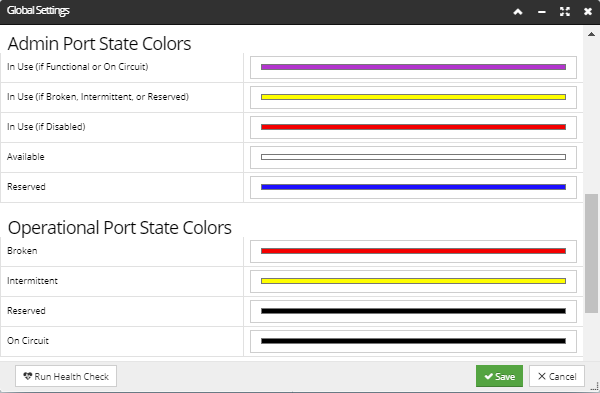Edit the red Broken operational color
600x393 pixels.
413,251
